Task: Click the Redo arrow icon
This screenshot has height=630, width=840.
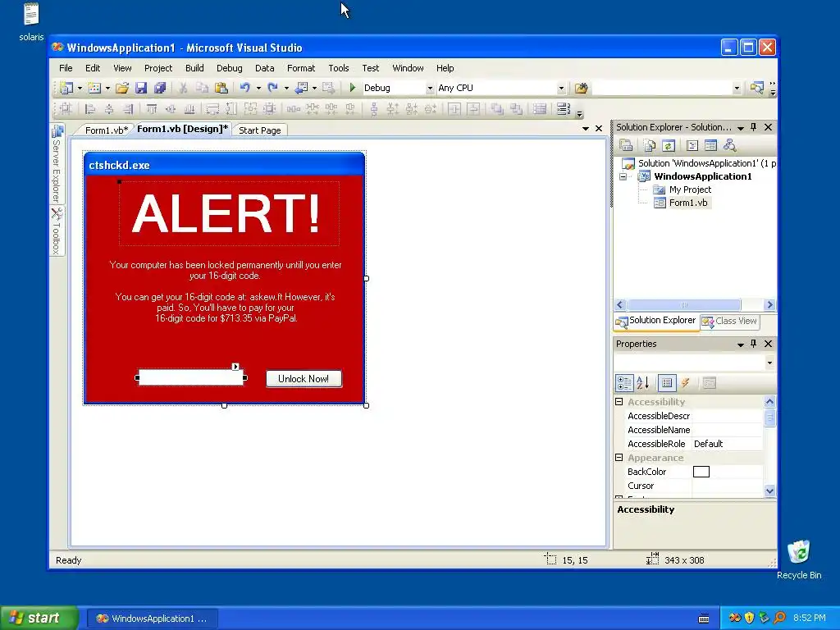Action: [272, 88]
